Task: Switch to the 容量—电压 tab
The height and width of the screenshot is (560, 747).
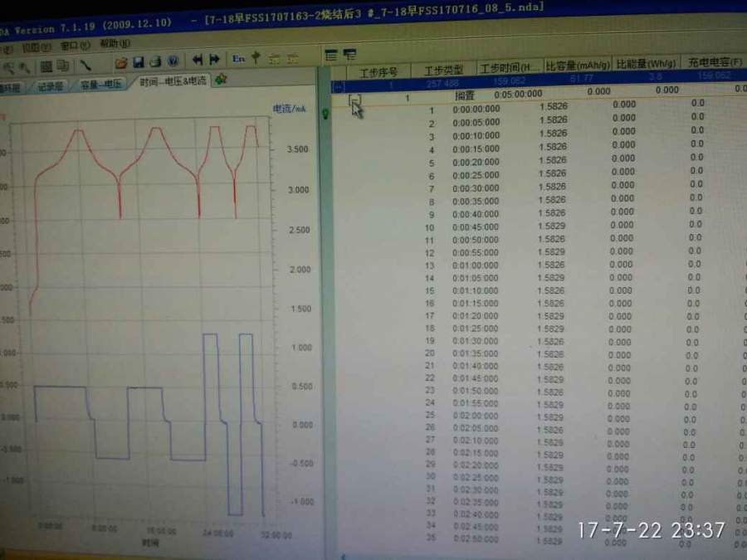Action: pos(100,85)
